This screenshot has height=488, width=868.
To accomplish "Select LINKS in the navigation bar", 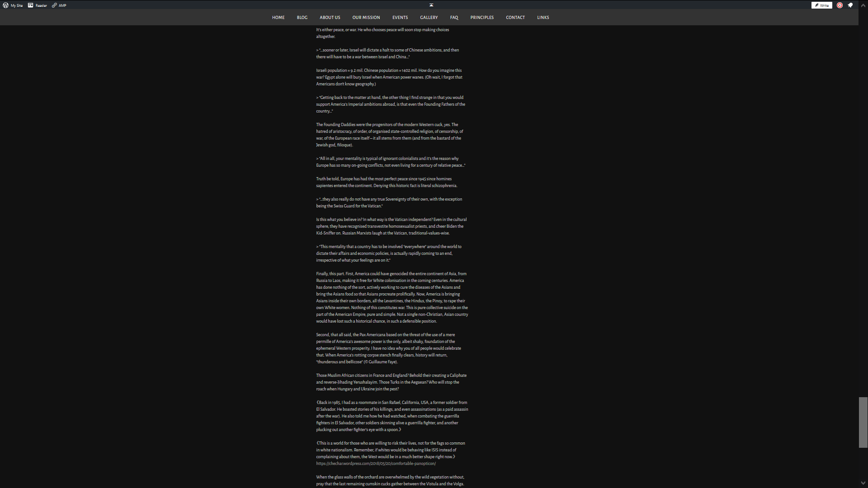I will pos(543,18).
